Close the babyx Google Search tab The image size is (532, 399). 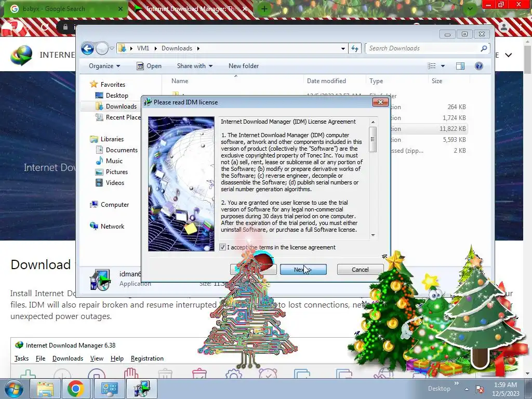[121, 9]
